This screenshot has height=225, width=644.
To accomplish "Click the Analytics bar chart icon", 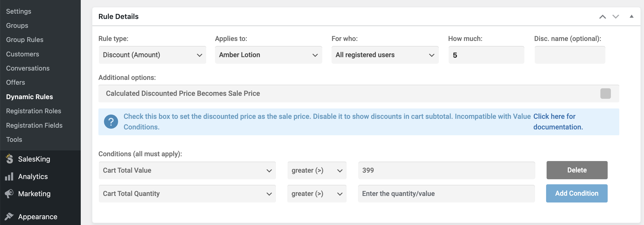I will pyautogui.click(x=9, y=176).
